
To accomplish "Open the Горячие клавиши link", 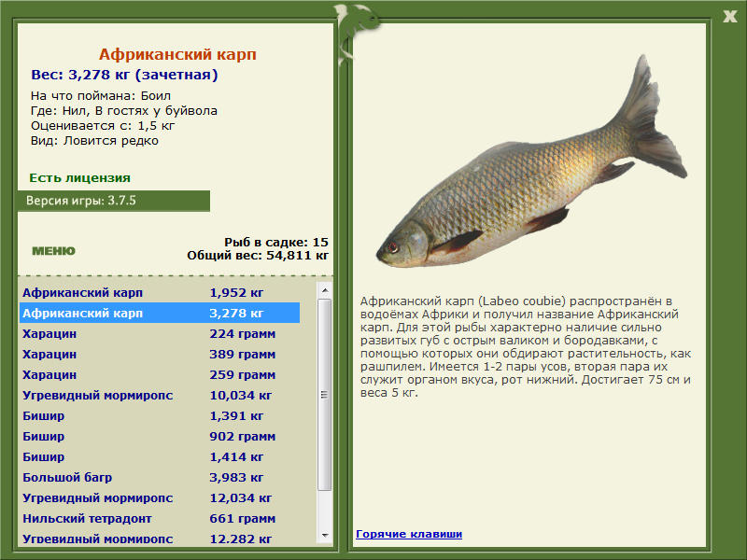I will coord(409,534).
